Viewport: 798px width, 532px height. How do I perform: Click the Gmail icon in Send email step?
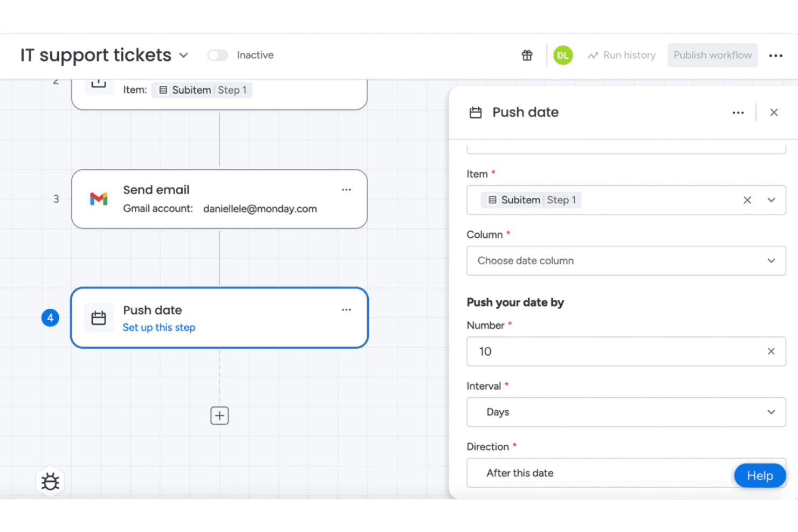(x=99, y=199)
